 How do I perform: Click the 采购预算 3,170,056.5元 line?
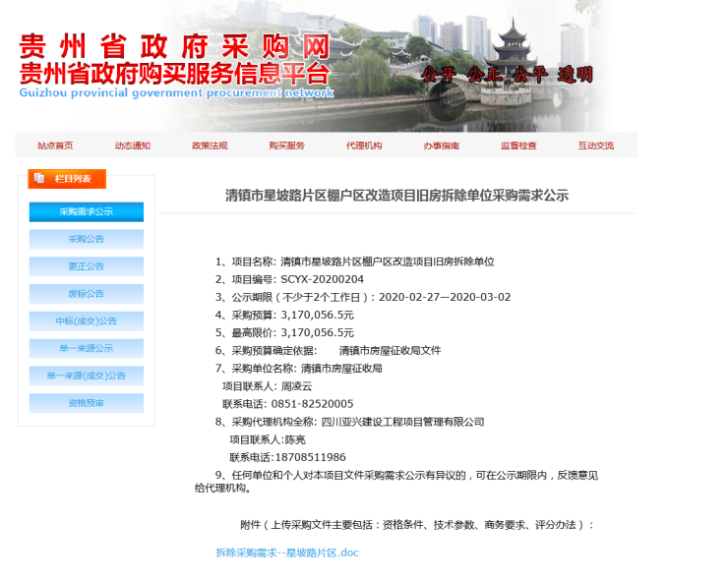[284, 316]
